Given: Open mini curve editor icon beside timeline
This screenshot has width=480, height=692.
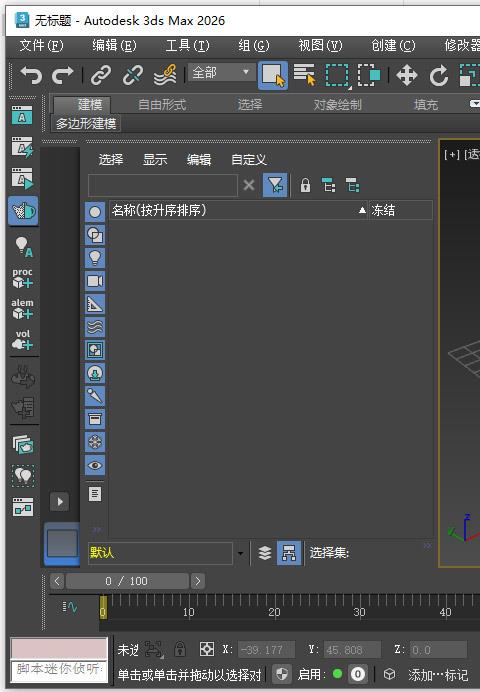Looking at the screenshot, I should pyautogui.click(x=69, y=607).
